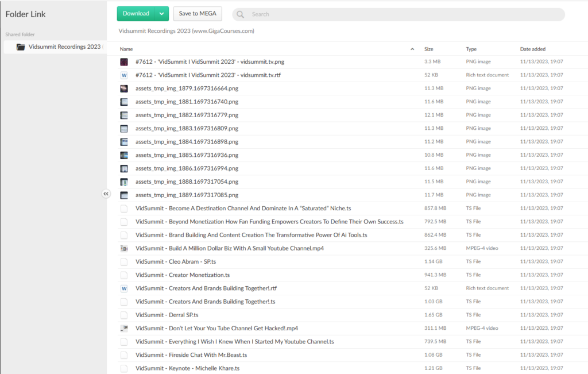Sort files by Type column
Viewport: 588px width, 374px height.
click(x=471, y=49)
